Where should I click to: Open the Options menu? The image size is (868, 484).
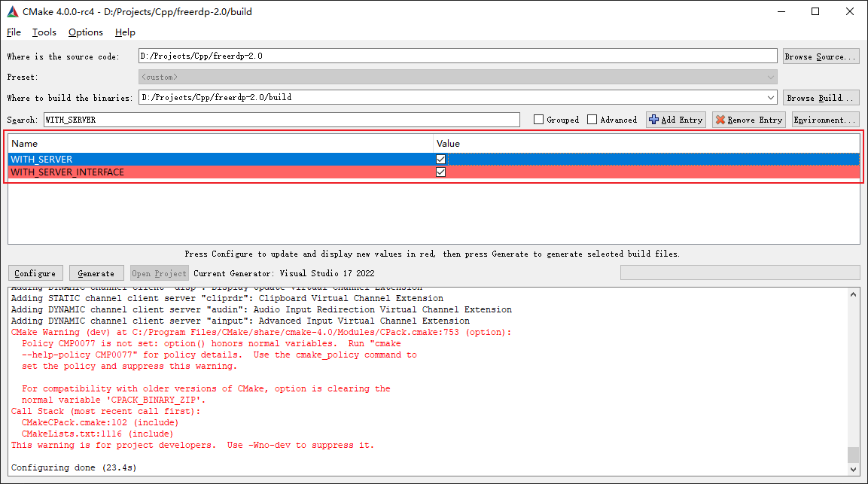(x=85, y=32)
